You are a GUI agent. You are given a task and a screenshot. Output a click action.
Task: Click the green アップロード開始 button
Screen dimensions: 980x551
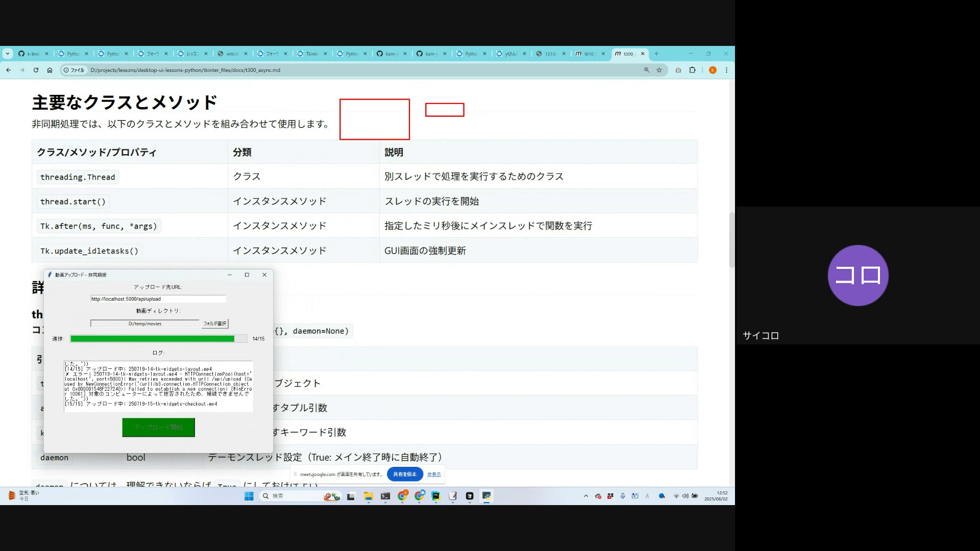(158, 428)
